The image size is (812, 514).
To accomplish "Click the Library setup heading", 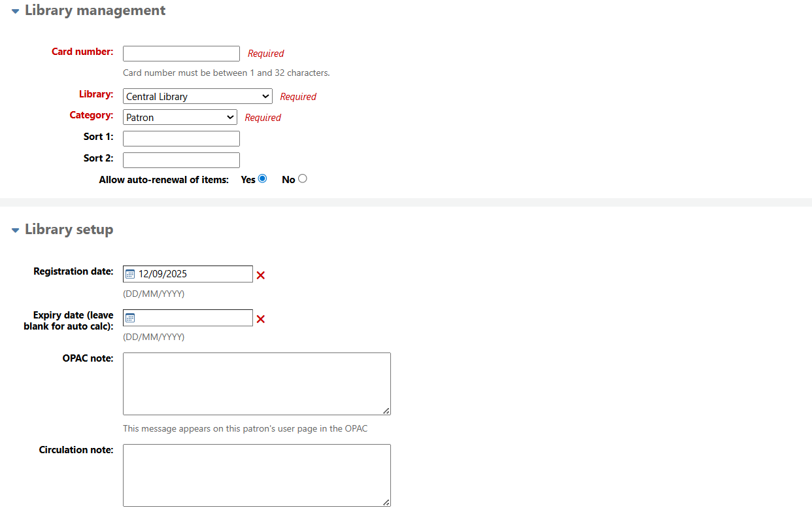I will tap(69, 230).
